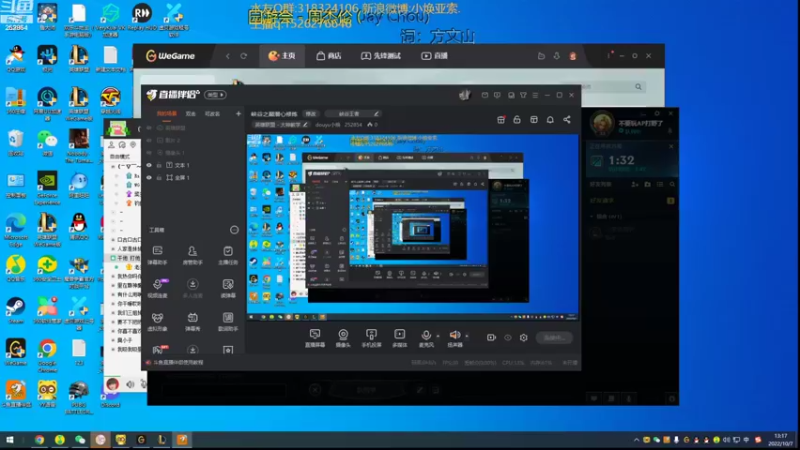Screen dimensions: 800x450
Task: Click the share icon above the preview
Action: coord(567,119)
